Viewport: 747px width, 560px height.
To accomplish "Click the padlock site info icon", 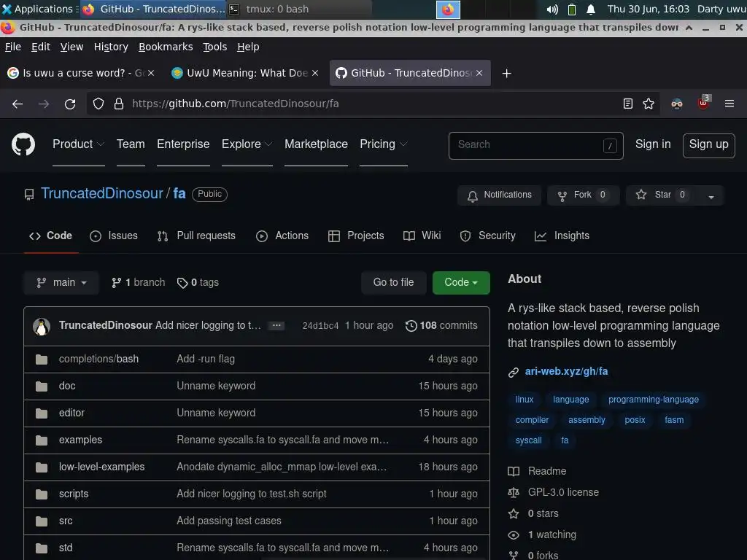I will [119, 104].
